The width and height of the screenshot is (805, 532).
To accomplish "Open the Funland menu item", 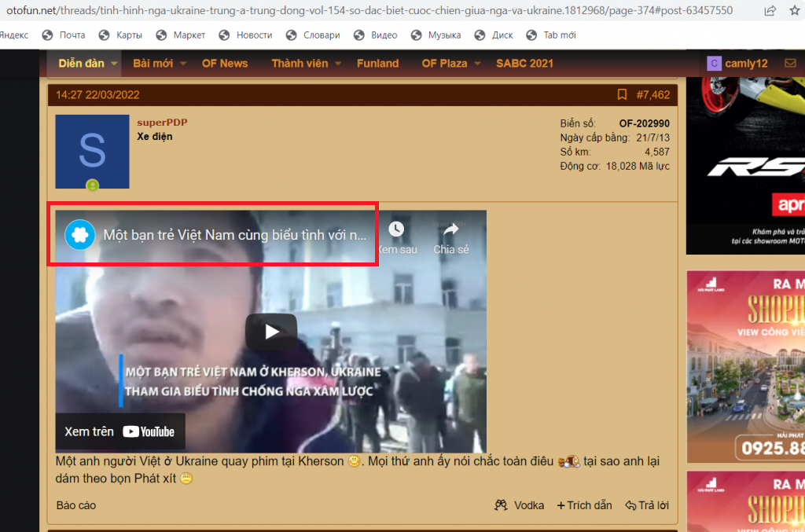I will click(378, 64).
